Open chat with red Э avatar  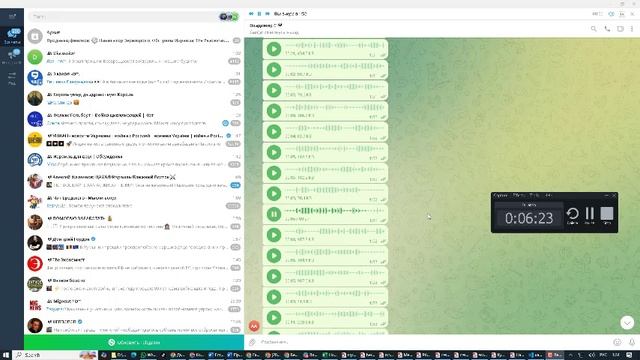pos(134,264)
